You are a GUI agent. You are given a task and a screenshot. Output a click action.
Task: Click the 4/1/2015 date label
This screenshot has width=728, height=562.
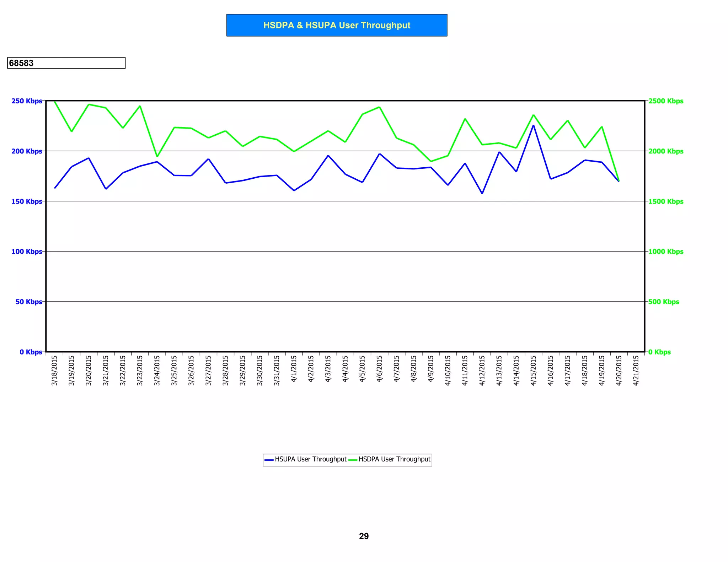(x=294, y=369)
